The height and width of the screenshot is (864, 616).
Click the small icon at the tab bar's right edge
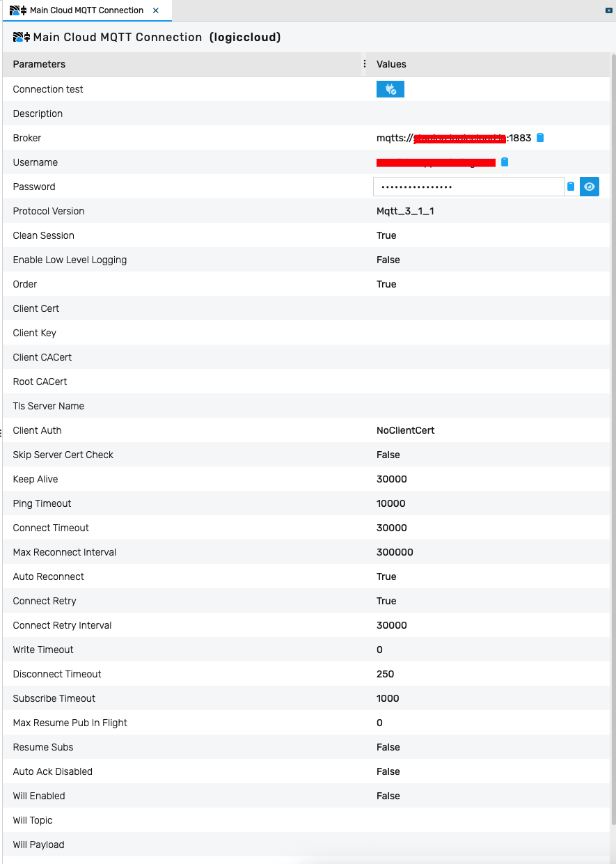(609, 10)
